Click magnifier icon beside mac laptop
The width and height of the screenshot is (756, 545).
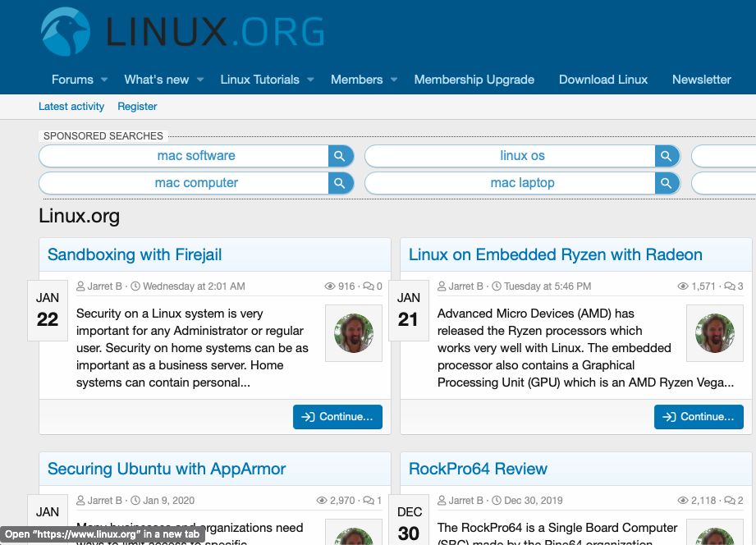[x=667, y=183]
